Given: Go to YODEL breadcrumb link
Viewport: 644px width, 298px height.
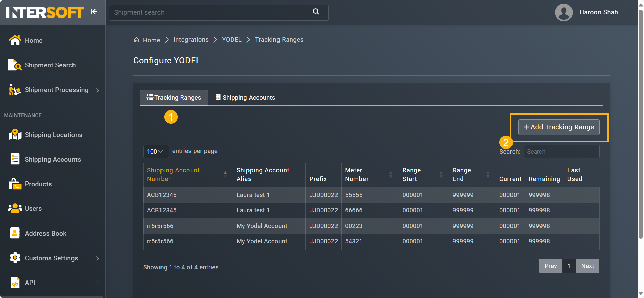Looking at the screenshot, I should pos(232,40).
